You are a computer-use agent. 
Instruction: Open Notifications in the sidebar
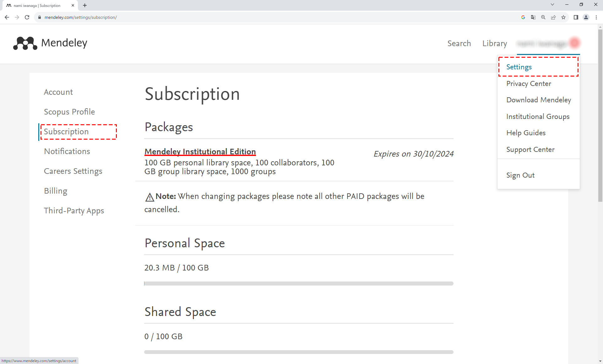[x=67, y=151]
